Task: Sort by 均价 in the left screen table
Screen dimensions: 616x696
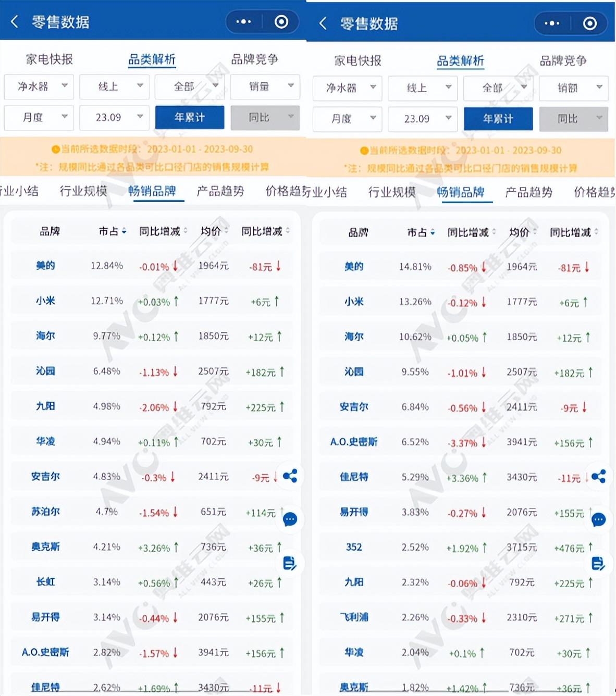Action: [x=215, y=231]
